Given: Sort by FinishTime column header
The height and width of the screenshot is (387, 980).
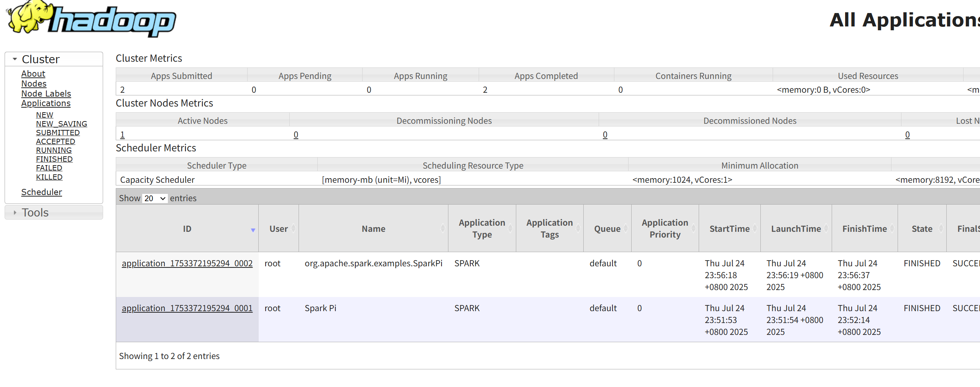Looking at the screenshot, I should click(x=864, y=229).
